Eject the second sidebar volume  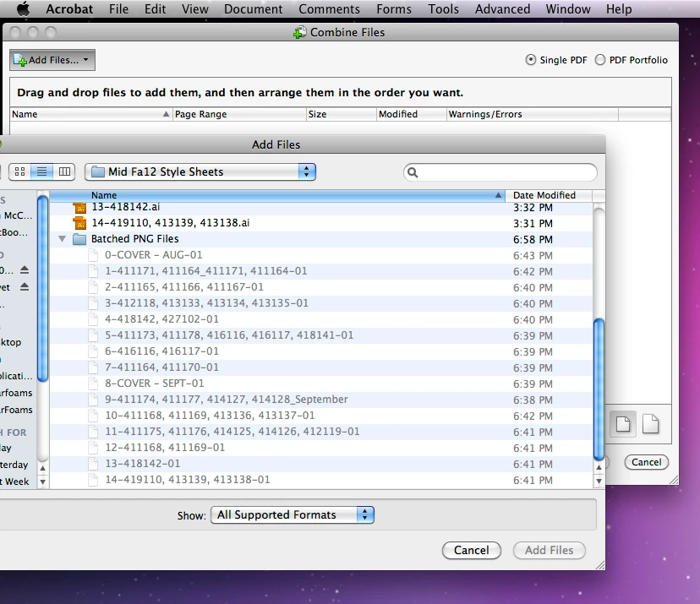(25, 287)
